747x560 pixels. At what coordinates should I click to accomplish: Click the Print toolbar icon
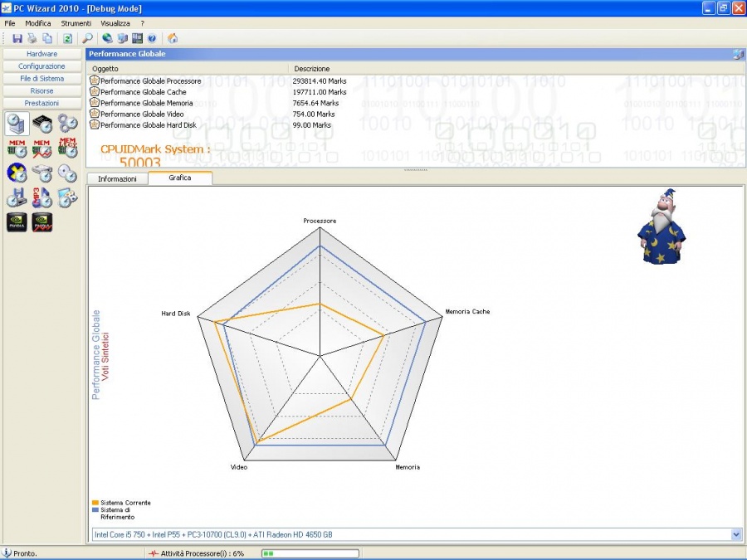pyautogui.click(x=32, y=38)
